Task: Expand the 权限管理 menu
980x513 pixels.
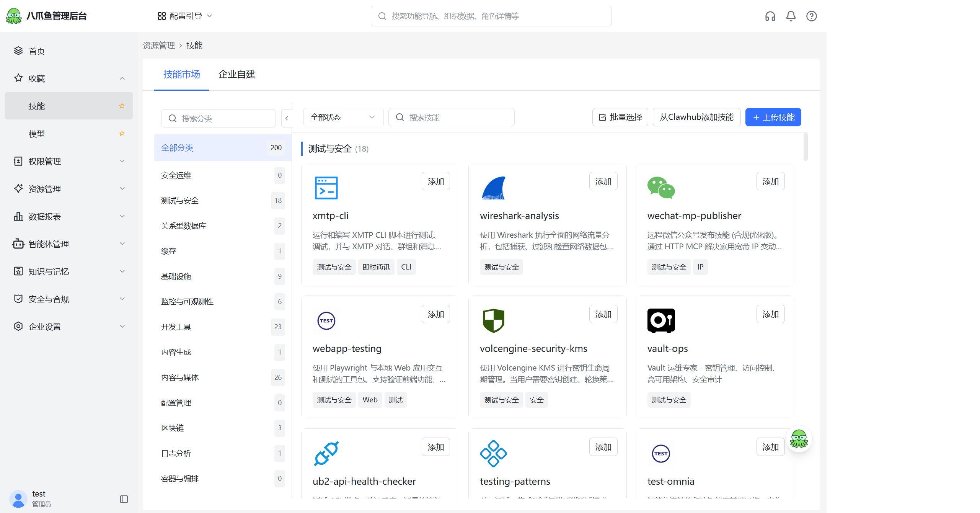Action: (122, 161)
